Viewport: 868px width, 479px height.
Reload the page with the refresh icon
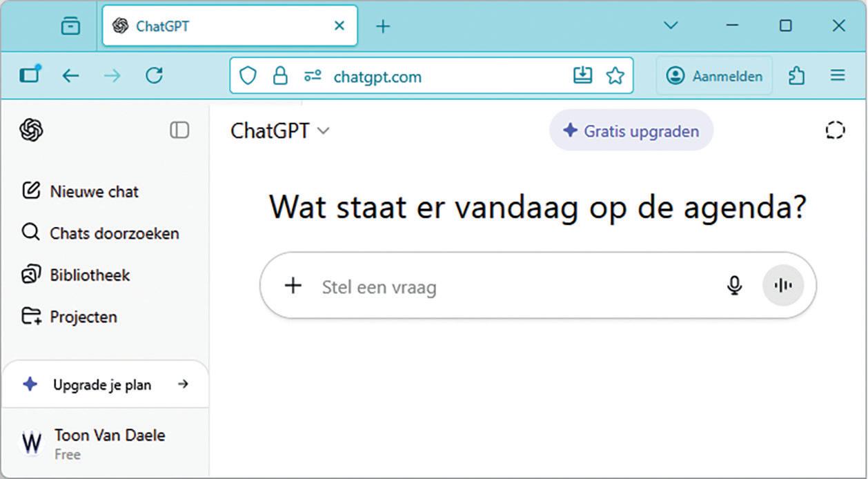coord(154,76)
